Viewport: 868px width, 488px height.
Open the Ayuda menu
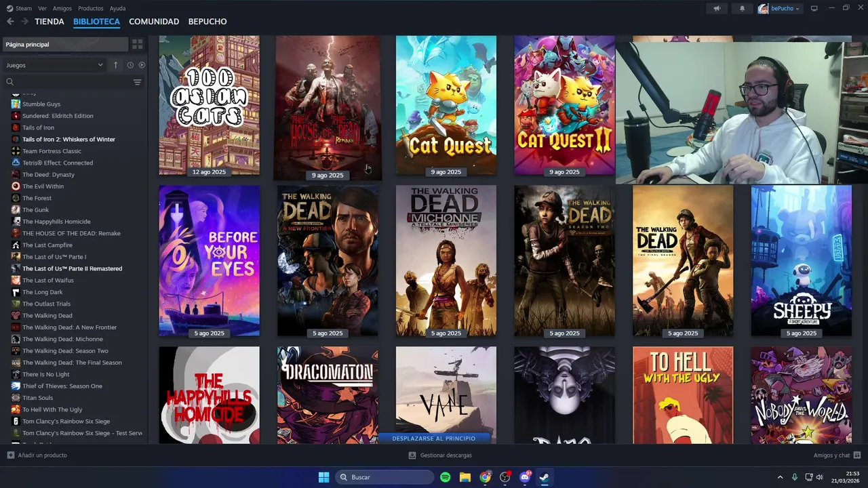coord(117,8)
